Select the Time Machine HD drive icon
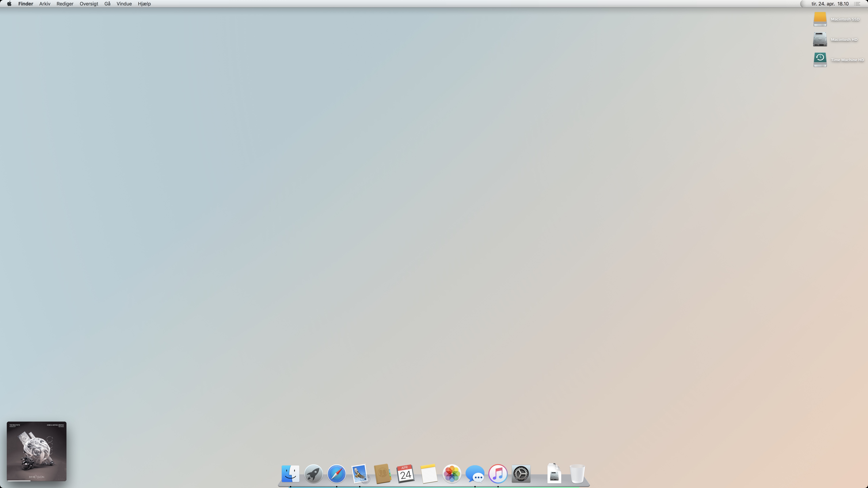 point(820,60)
